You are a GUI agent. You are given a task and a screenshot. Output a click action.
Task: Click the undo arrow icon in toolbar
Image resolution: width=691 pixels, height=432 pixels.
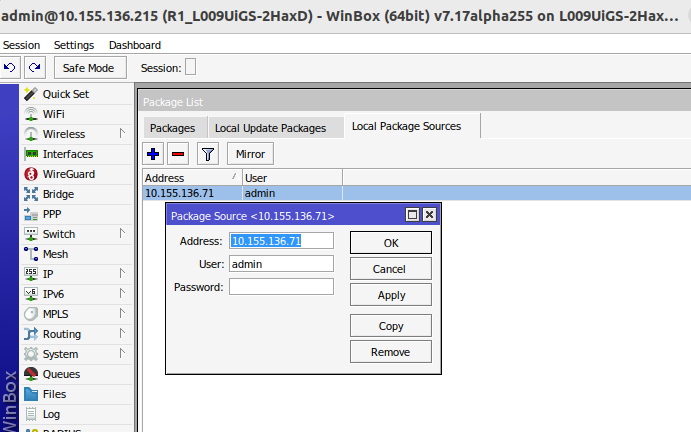(10, 68)
